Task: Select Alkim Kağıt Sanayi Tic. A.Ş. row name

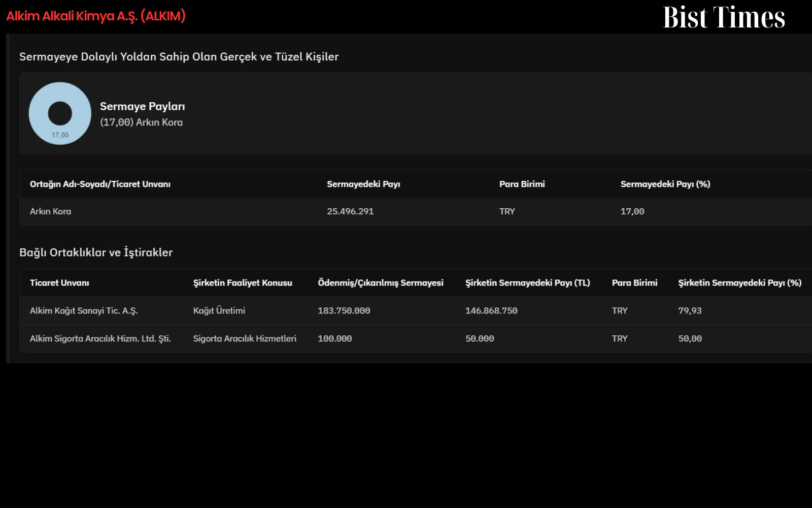Action: point(84,311)
